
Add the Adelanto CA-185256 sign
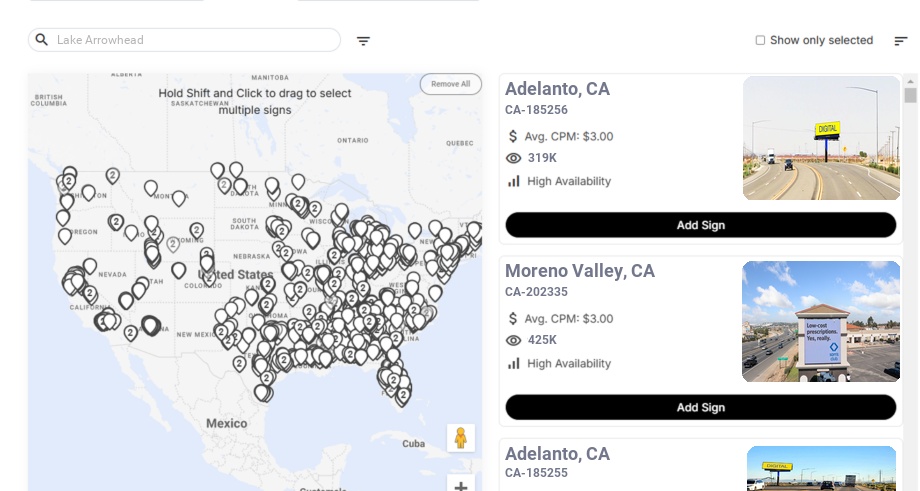pos(700,225)
